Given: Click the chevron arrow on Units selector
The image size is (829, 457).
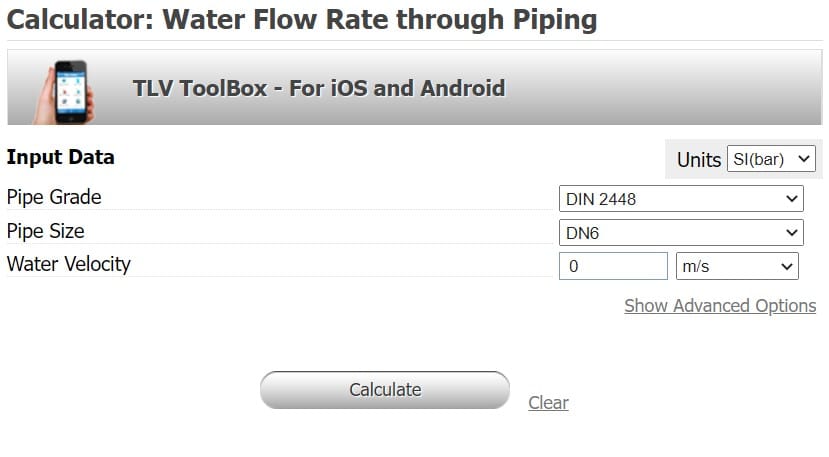Looking at the screenshot, I should 804,159.
